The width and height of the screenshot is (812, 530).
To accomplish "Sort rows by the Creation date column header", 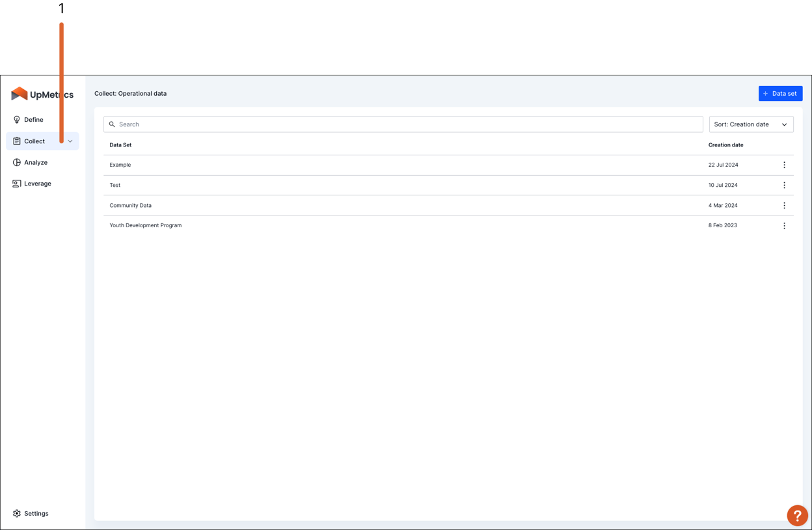I will [x=725, y=145].
